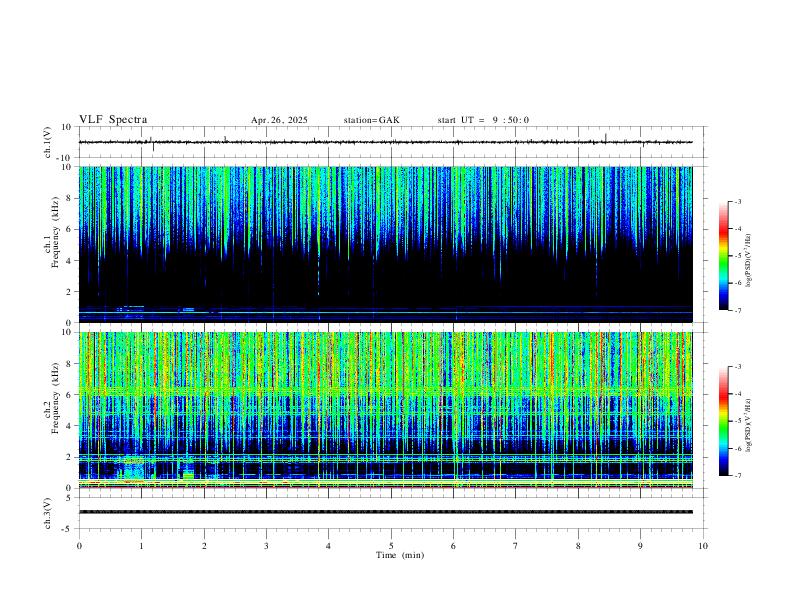Screen dimensions: 792x612
Task: Click the 'ch.3(V)' axis label
Action: coord(48,513)
